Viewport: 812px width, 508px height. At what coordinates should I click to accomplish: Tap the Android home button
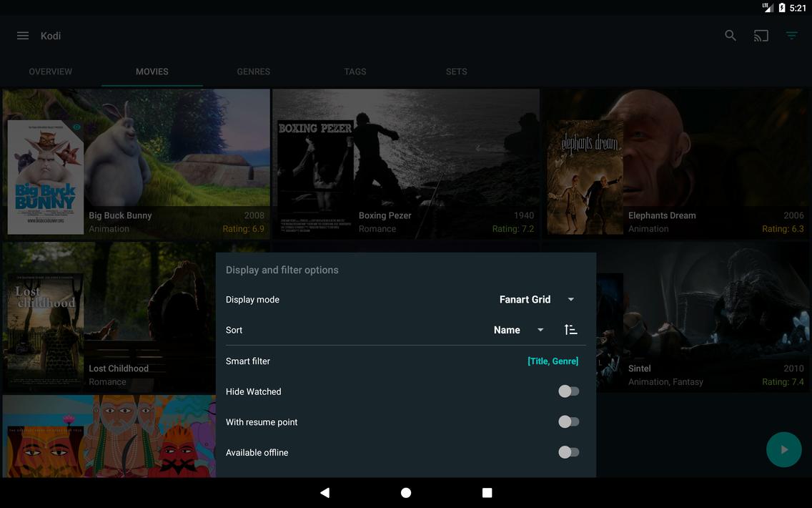[406, 492]
